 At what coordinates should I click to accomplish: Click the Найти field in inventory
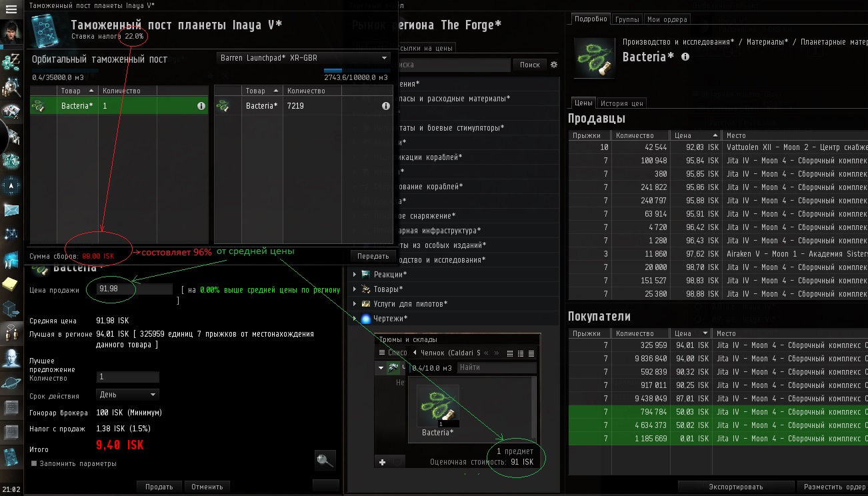click(x=495, y=367)
